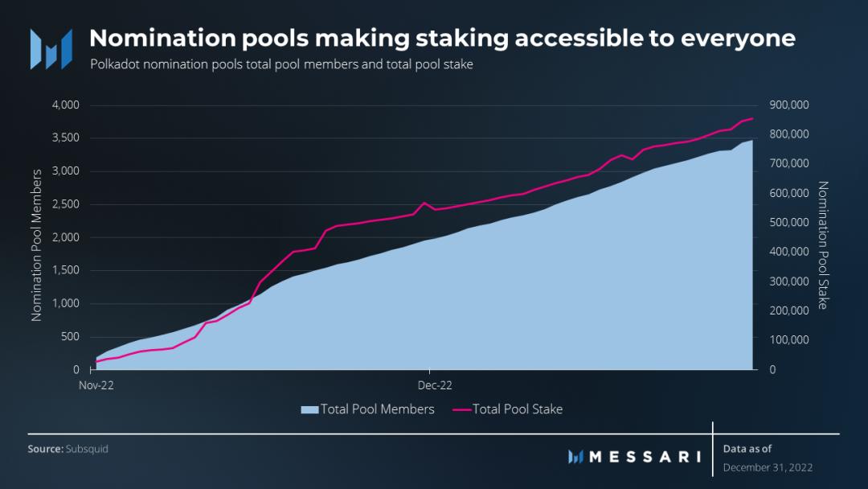The width and height of the screenshot is (868, 489).
Task: Click the 2,500 value on left axis
Action: pos(65,204)
